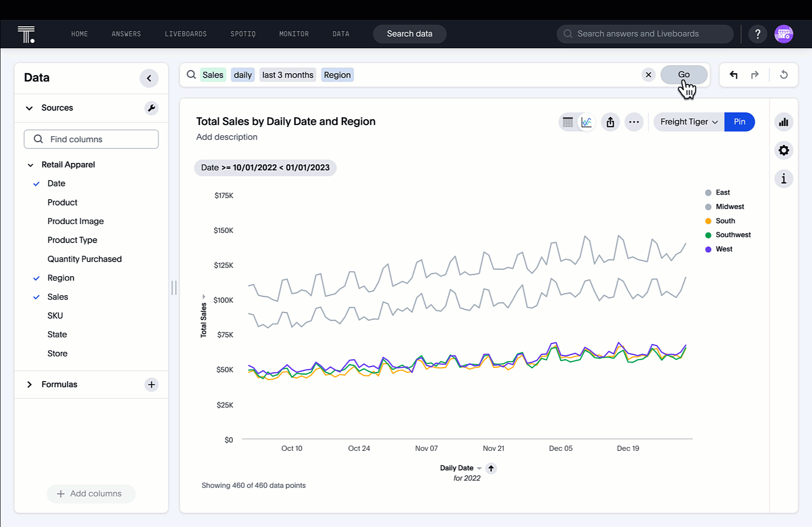Click the daily search token
The height and width of the screenshot is (527, 812).
(x=243, y=75)
